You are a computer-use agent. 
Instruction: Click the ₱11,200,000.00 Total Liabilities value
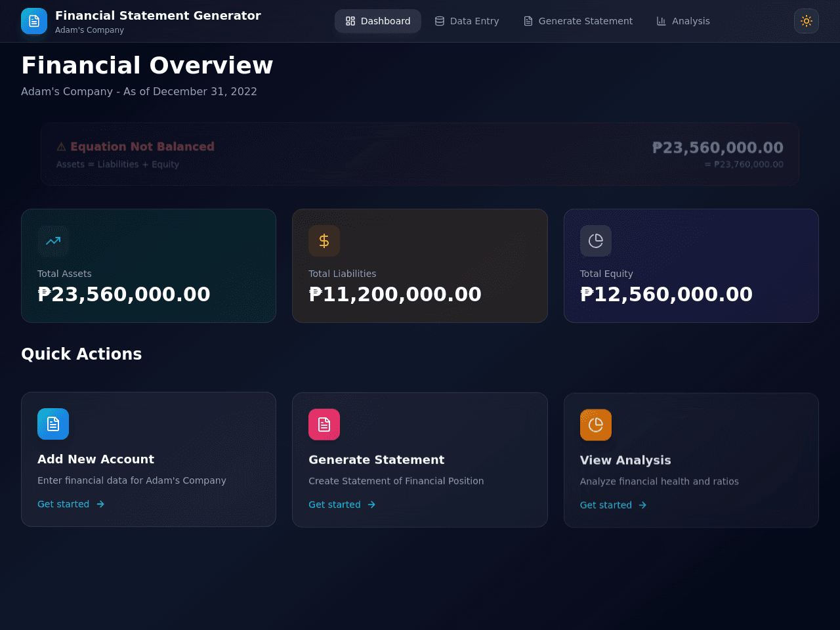[x=395, y=294]
